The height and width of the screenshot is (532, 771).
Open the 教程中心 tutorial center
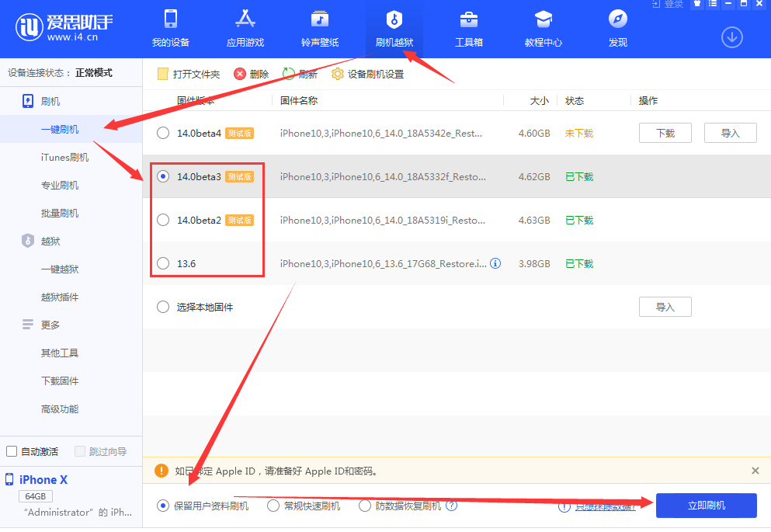coord(544,29)
